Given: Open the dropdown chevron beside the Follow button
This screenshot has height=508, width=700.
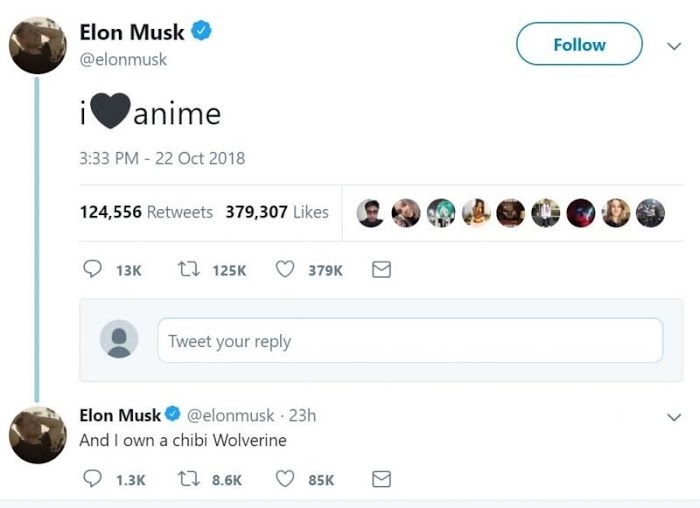Looking at the screenshot, I should (x=673, y=45).
